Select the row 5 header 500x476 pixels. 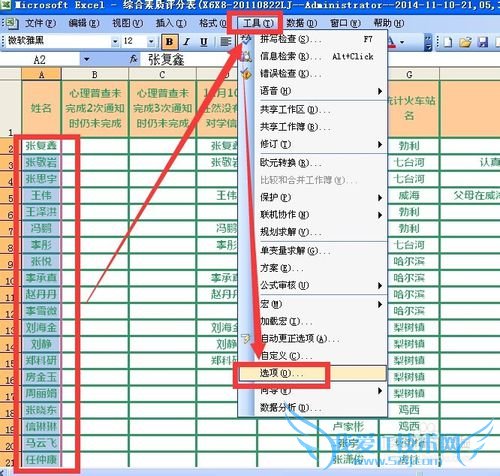tap(10, 196)
